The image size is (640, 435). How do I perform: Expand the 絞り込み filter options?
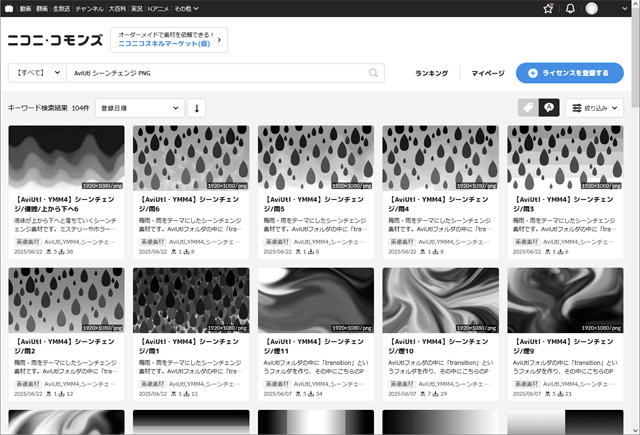pos(601,107)
